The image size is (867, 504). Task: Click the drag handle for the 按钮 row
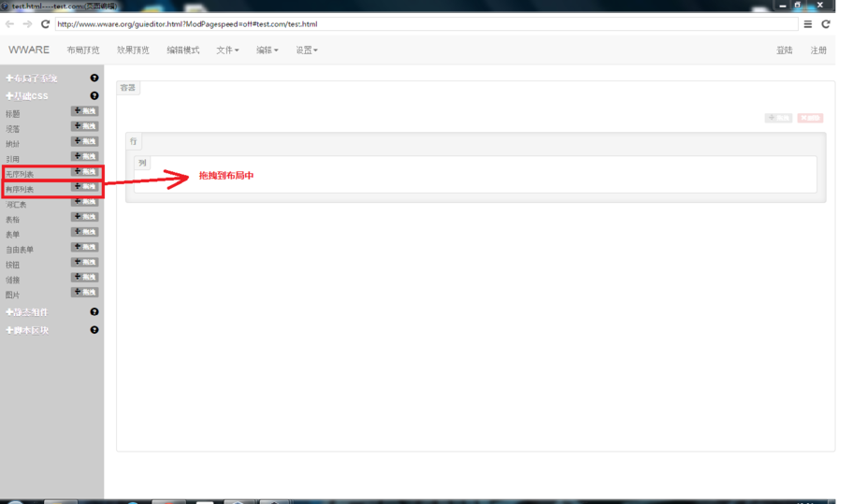click(x=84, y=262)
